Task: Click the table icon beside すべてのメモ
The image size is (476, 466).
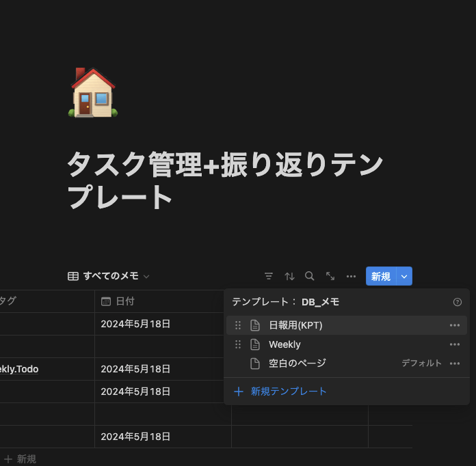Action: click(x=73, y=276)
